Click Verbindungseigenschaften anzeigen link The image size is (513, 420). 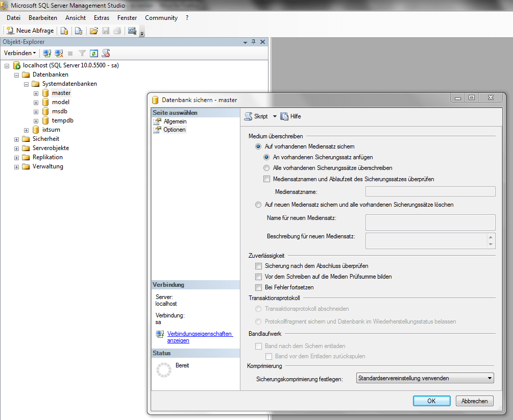tap(200, 337)
